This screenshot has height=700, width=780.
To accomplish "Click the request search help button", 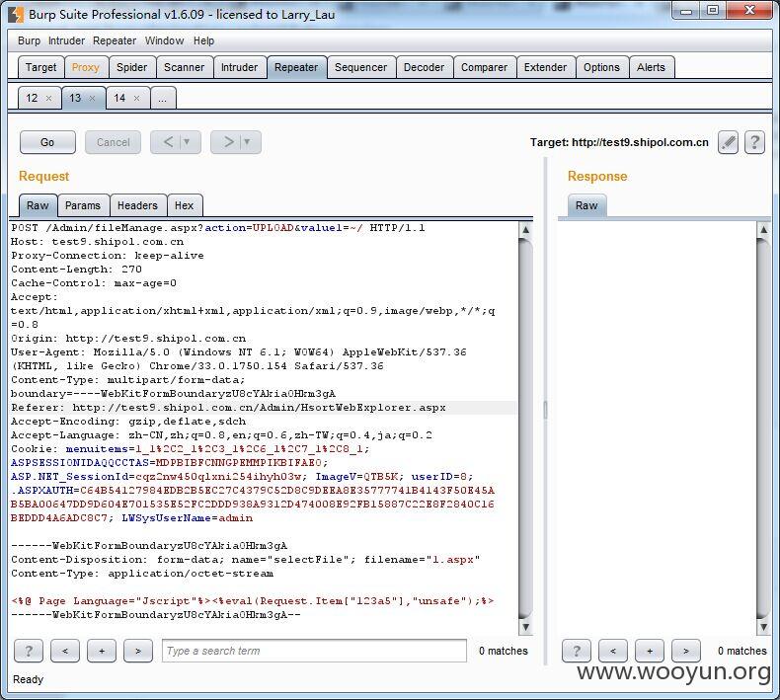I will pos(29,651).
